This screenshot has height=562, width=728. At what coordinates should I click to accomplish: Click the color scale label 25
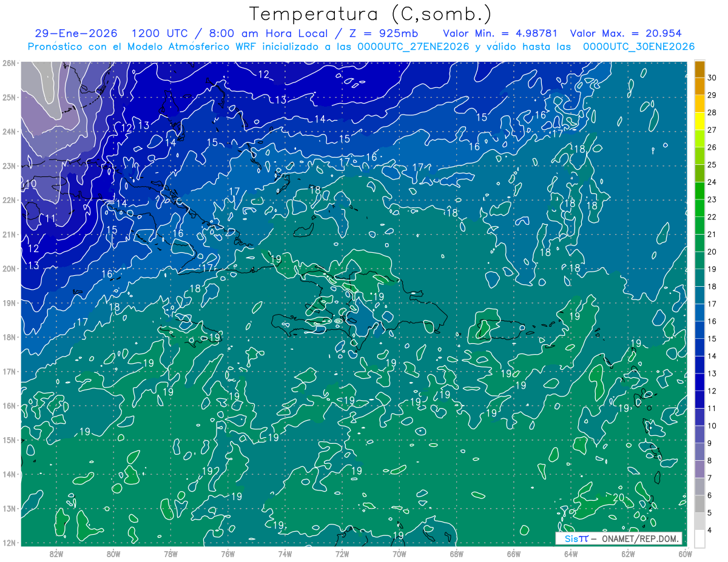712,165
